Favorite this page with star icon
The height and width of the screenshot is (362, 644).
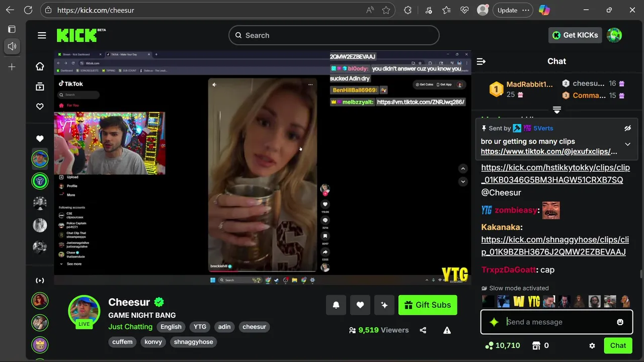(x=386, y=10)
